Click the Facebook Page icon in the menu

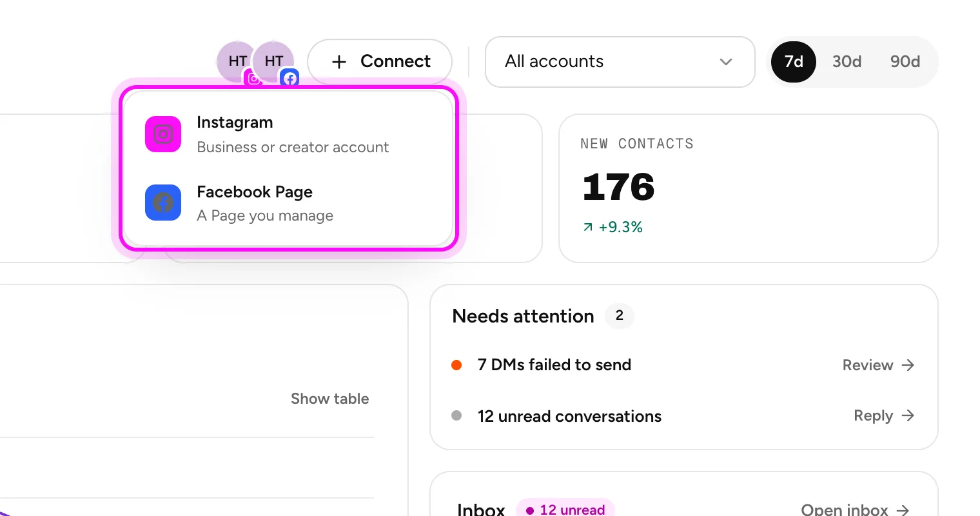click(x=163, y=203)
